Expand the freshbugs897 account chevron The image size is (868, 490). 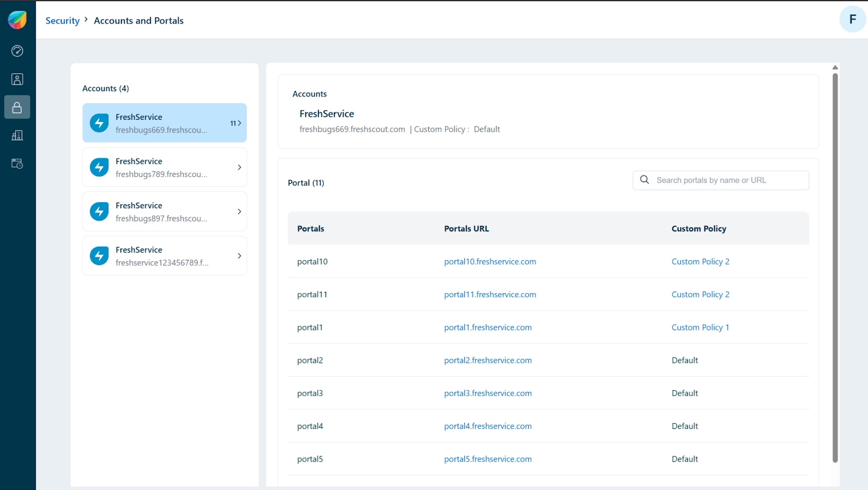click(239, 211)
